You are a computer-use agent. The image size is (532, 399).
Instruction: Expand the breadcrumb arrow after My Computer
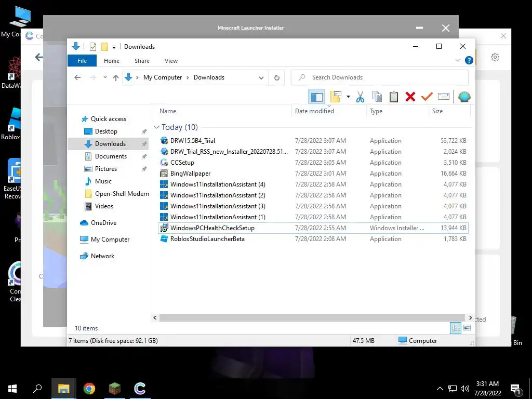(x=187, y=78)
